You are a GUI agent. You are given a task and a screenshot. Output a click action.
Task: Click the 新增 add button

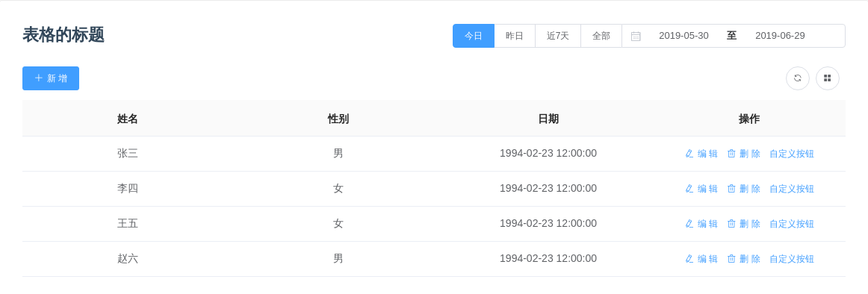click(x=51, y=78)
